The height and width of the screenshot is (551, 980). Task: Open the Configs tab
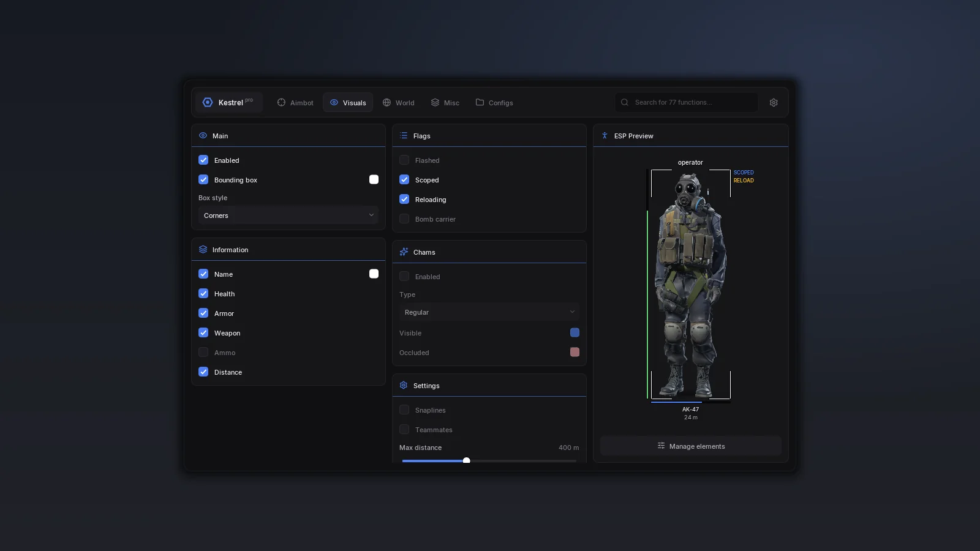[494, 102]
